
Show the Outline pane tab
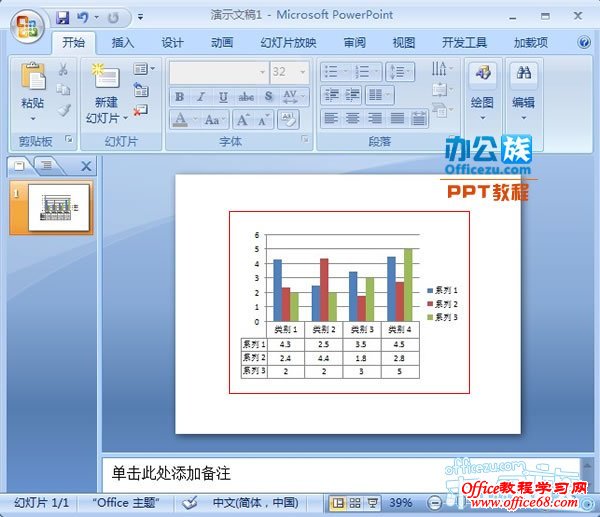[47, 166]
